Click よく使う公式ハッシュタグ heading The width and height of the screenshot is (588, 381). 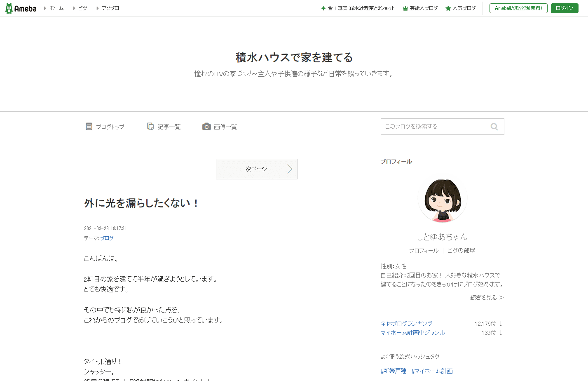coord(410,357)
